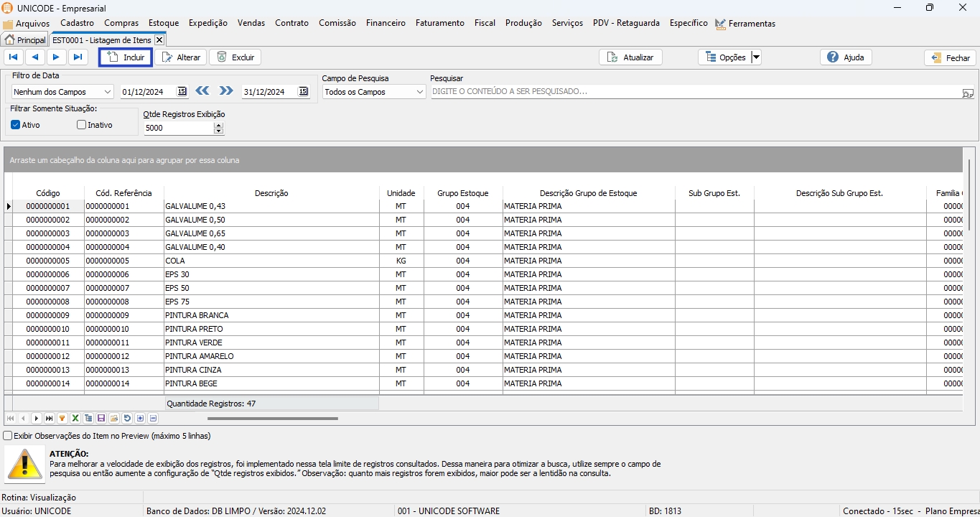Switch to the Principal tab
The height and width of the screenshot is (517, 980).
pyautogui.click(x=25, y=40)
